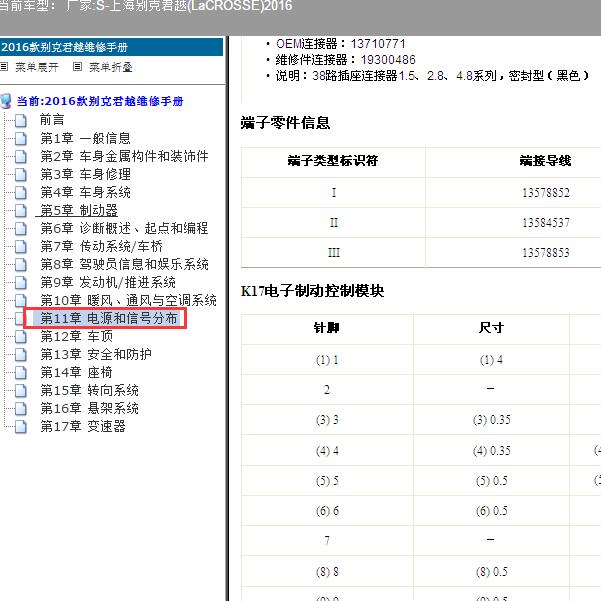The width and height of the screenshot is (601, 601).
Task: Click the sidebar title 2016款别克君越维修手册
Action: point(64,47)
